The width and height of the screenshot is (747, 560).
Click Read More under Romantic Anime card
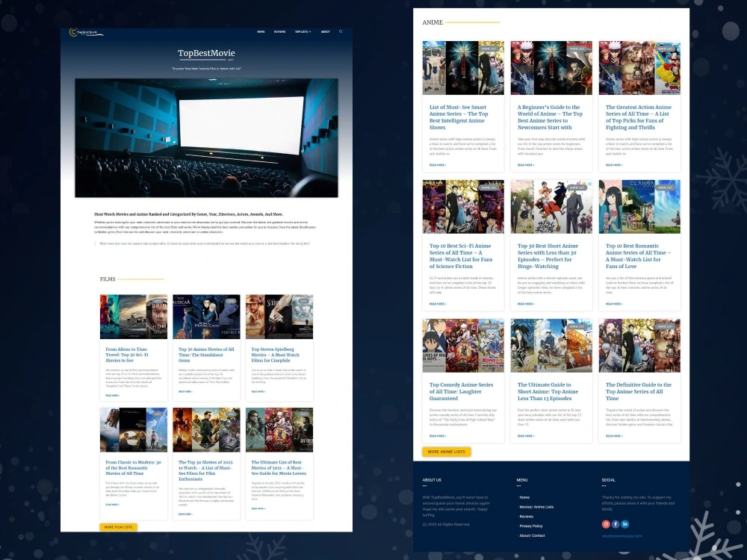click(x=614, y=304)
